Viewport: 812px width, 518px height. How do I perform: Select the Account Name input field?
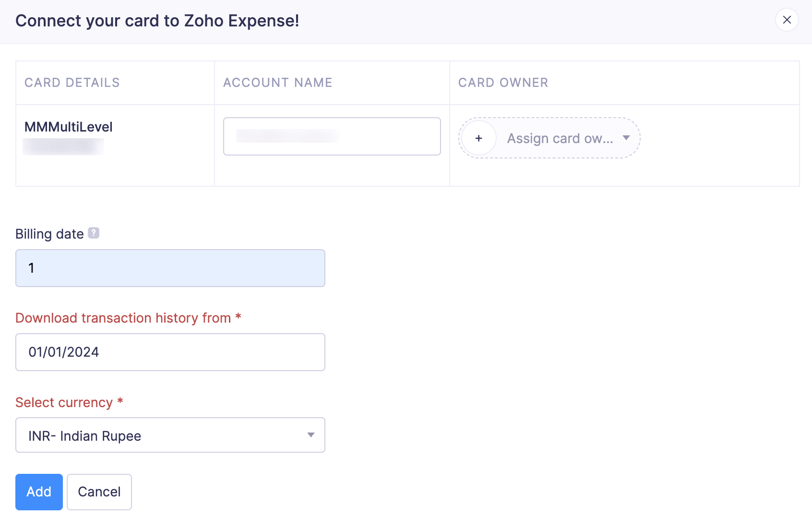click(332, 136)
